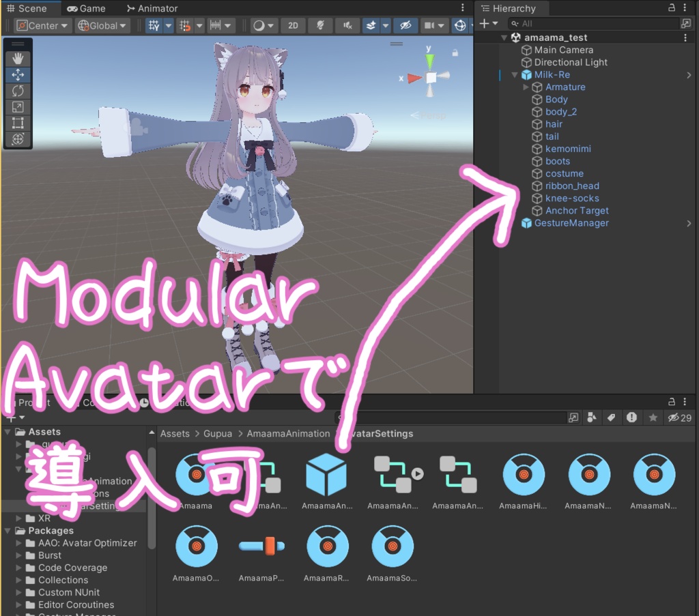Open favorites star icon in Project

click(653, 417)
